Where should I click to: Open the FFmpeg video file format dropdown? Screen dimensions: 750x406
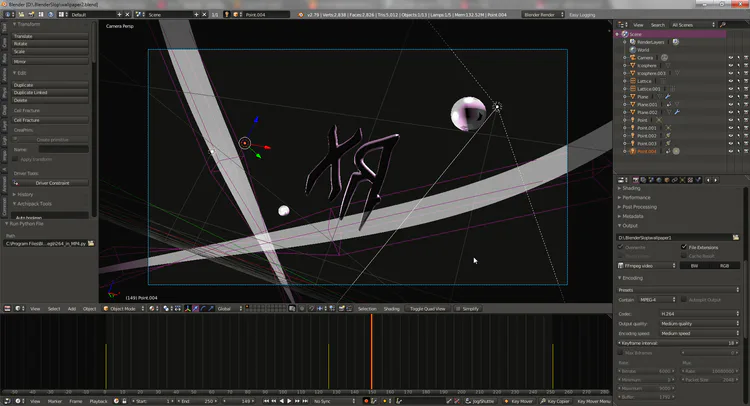(647, 265)
